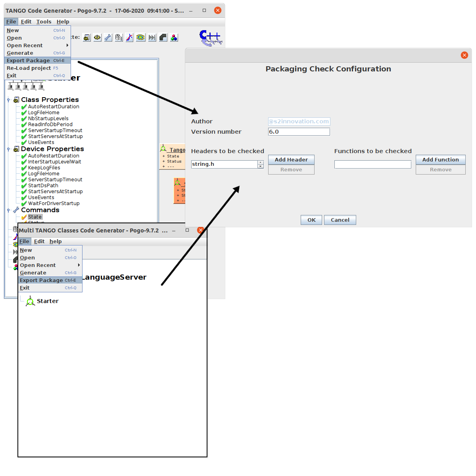Viewport: 476px width, 476px height.
Task: Click the Class Properties folder icon
Action: pyautogui.click(x=16, y=100)
